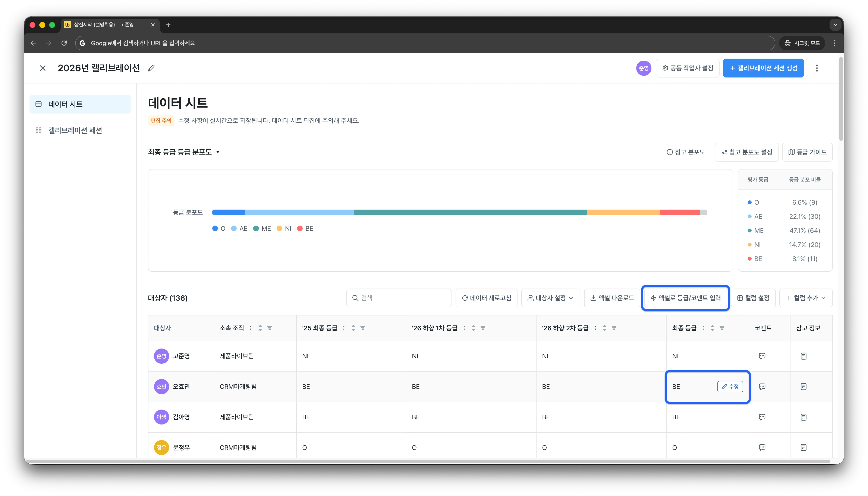Open the 대상자 설정 dropdown
Image resolution: width=868 pixels, height=496 pixels.
tap(550, 298)
